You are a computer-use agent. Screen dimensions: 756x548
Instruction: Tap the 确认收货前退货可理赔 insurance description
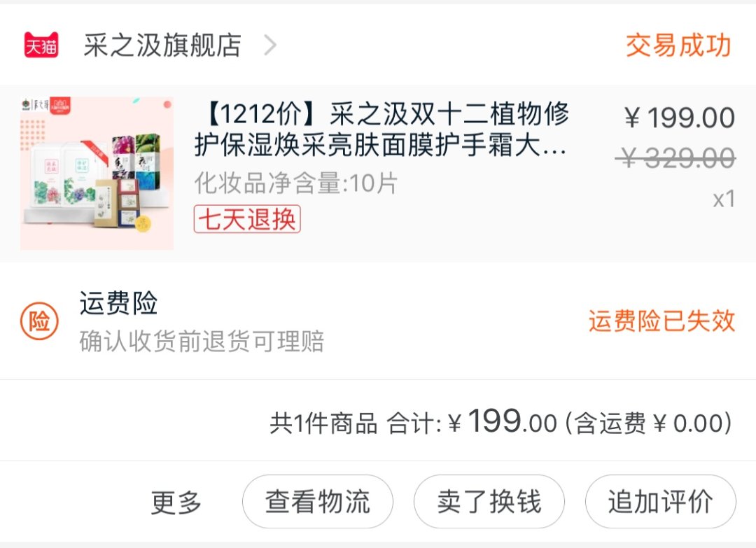coord(202,342)
